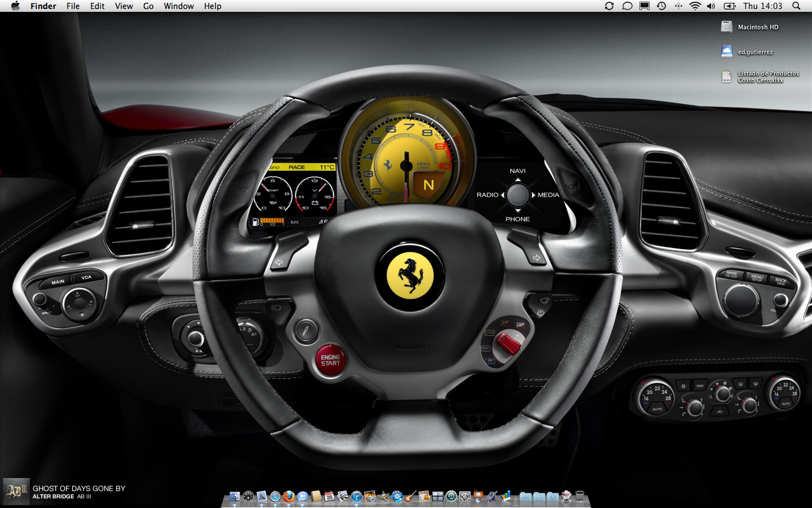The height and width of the screenshot is (508, 812).
Task: Launch Pages ink pen icon in Dock
Action: pos(492,496)
